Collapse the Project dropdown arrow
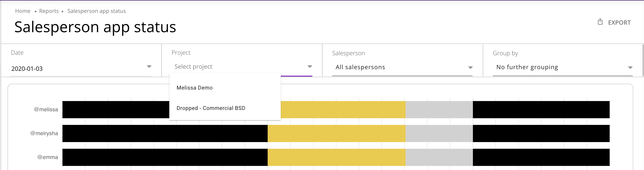Viewport: 644px width, 170px height. 310,66
